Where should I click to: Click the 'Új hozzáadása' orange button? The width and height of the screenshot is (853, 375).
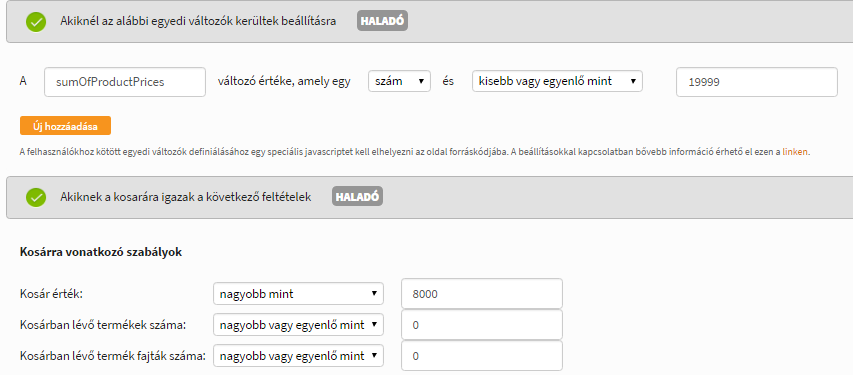[x=65, y=126]
